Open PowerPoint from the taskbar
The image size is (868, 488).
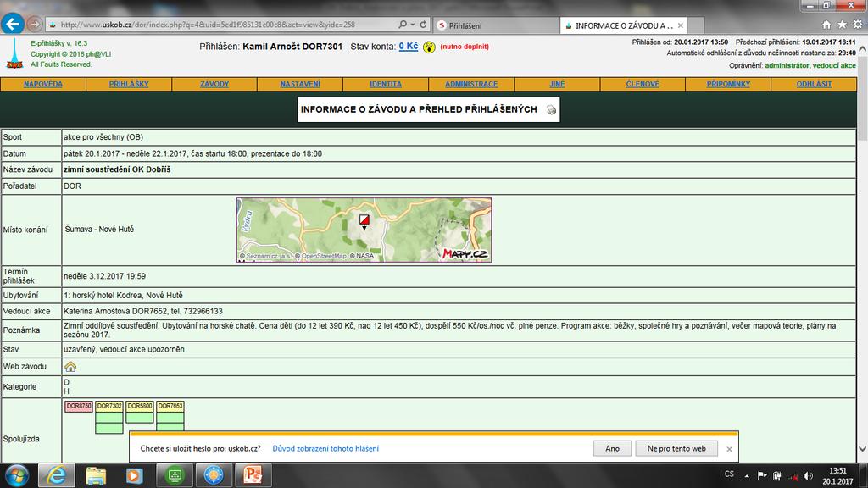tap(253, 475)
